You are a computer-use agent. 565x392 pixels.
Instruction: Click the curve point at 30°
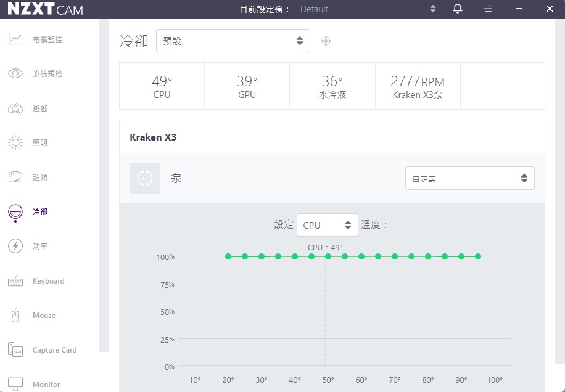point(262,256)
